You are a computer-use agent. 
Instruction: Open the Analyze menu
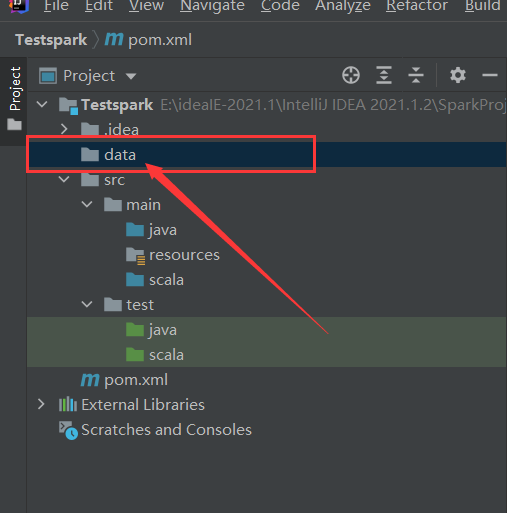point(343,6)
